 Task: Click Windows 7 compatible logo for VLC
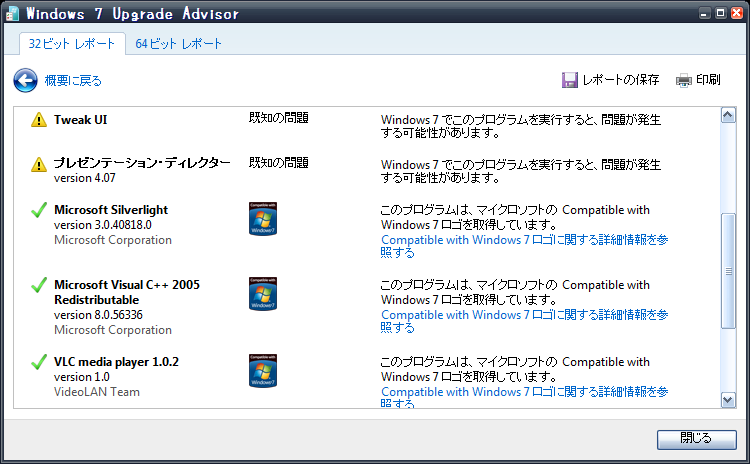[x=263, y=371]
